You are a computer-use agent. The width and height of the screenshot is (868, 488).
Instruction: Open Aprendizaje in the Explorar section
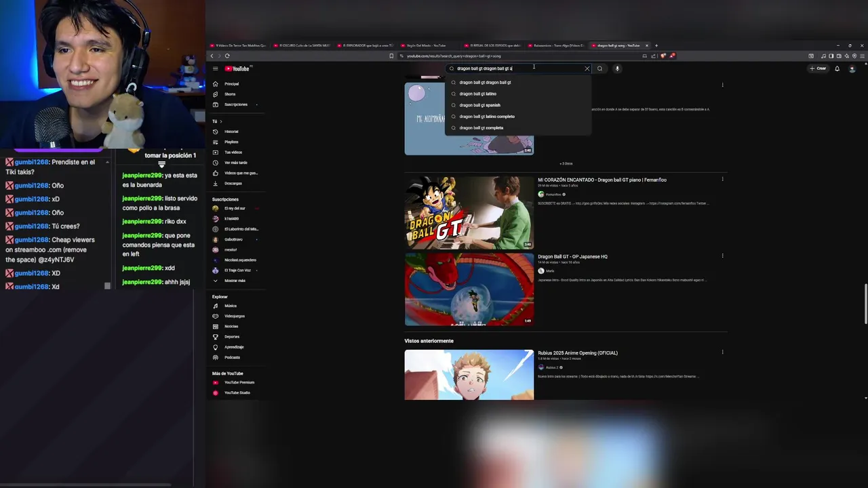coord(233,347)
